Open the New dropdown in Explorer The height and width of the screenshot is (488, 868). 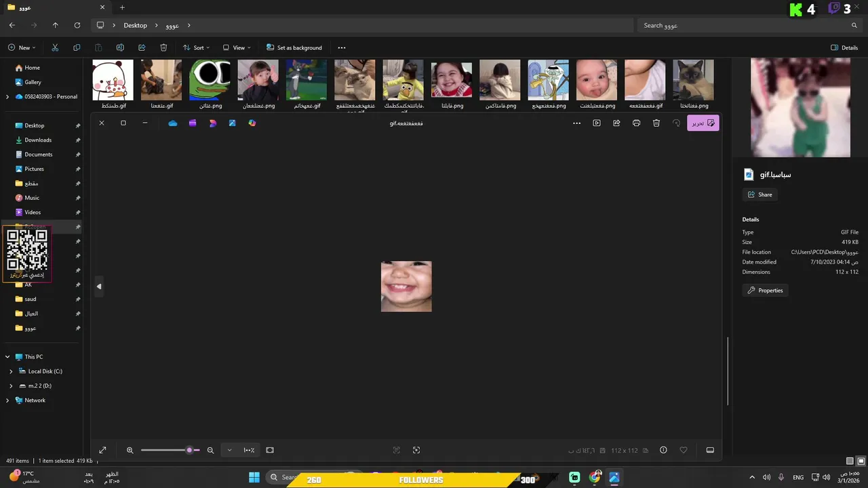(x=23, y=47)
